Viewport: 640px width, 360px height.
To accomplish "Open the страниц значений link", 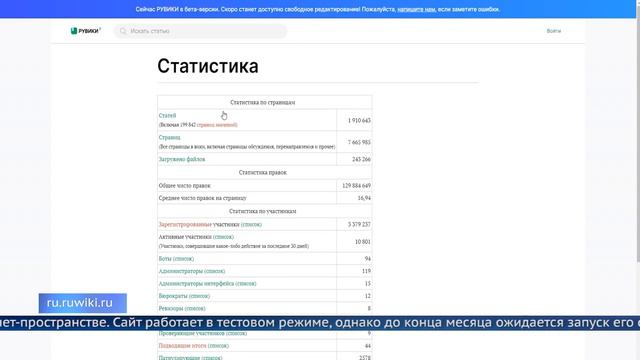I will tap(217, 124).
